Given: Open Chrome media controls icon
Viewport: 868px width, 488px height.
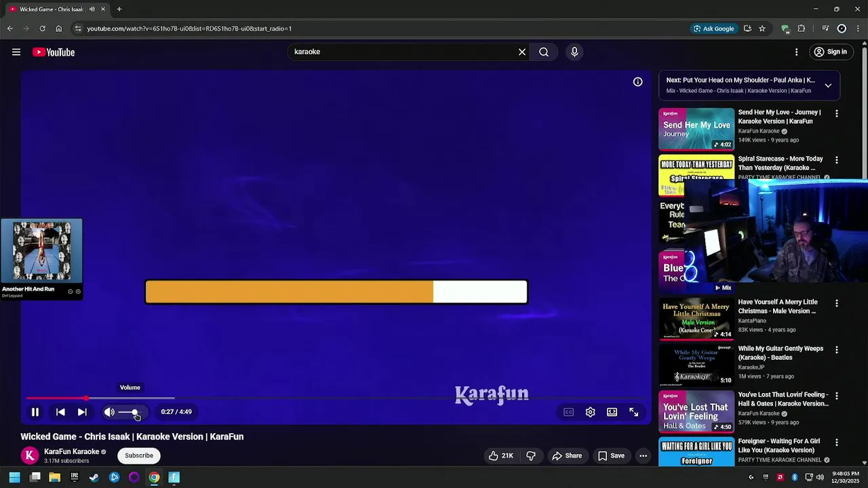Looking at the screenshot, I should (825, 28).
